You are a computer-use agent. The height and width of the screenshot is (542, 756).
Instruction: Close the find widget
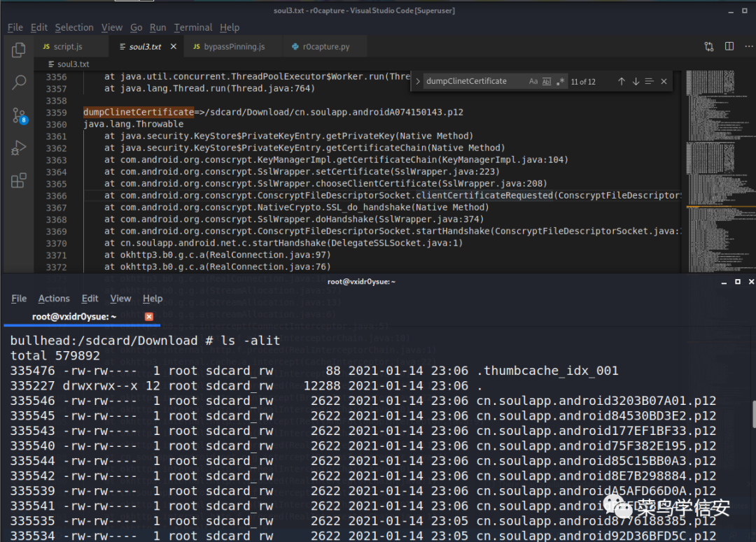click(x=664, y=81)
